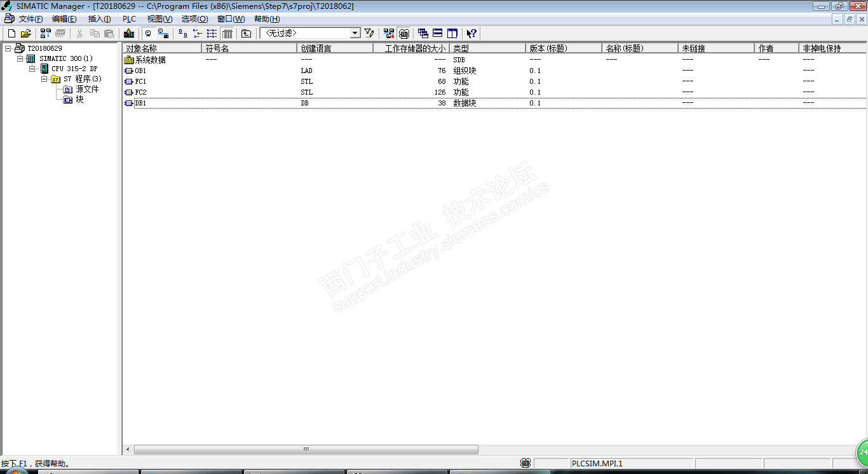Open Configure Network from the toolbar
868x474 pixels.
point(389,33)
